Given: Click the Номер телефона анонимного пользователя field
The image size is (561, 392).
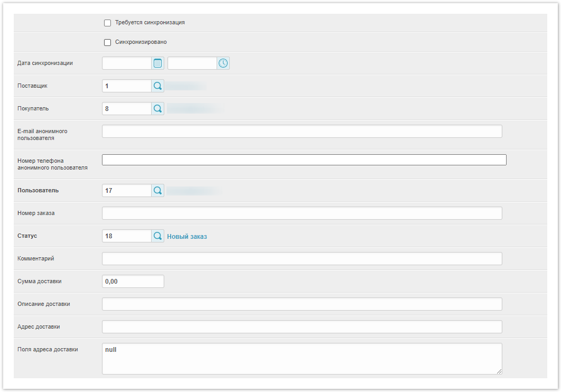Looking at the screenshot, I should pyautogui.click(x=304, y=160).
